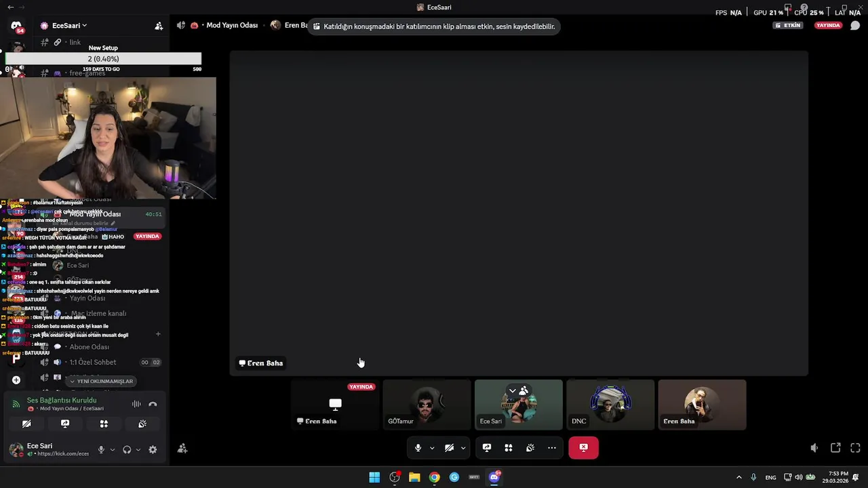Screen dimensions: 868x488
Task: Expand output device options beside headphones
Action: click(x=138, y=449)
